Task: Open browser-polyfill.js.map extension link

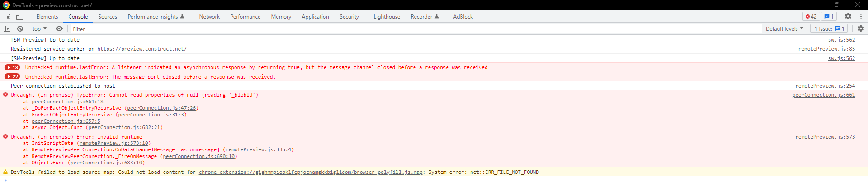Action: tap(311, 172)
